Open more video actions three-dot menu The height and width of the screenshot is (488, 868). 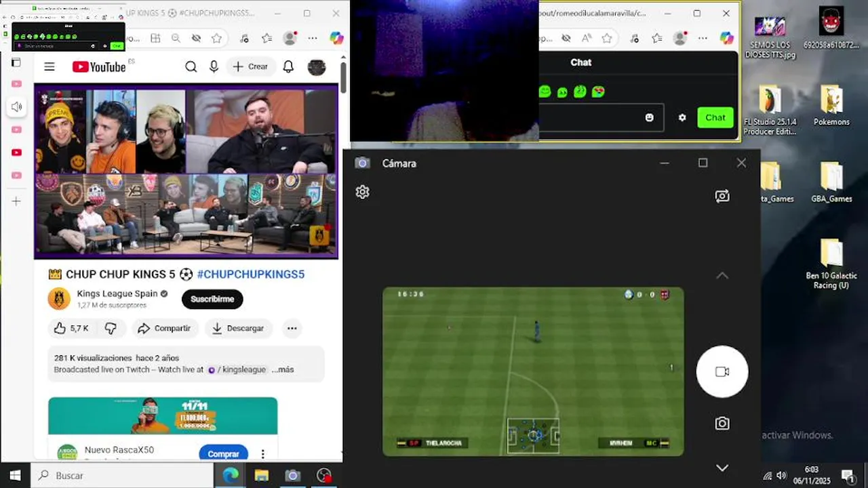pyautogui.click(x=292, y=328)
